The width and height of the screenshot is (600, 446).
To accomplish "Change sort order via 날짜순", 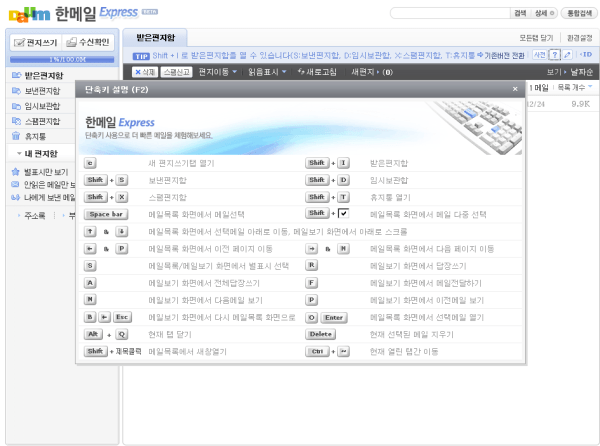I will [x=581, y=72].
